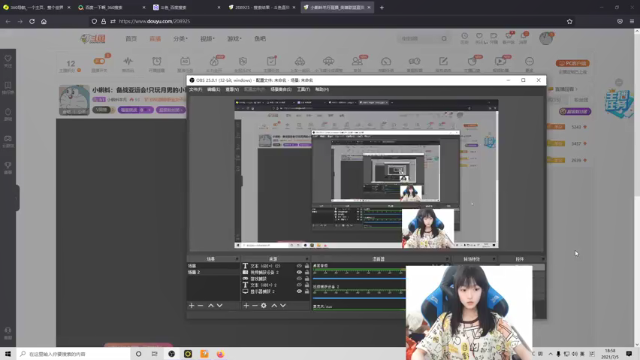The width and height of the screenshot is (640, 360).
Task: Open streamer toolbar more (…) icon
Action: pyautogui.click(x=529, y=62)
